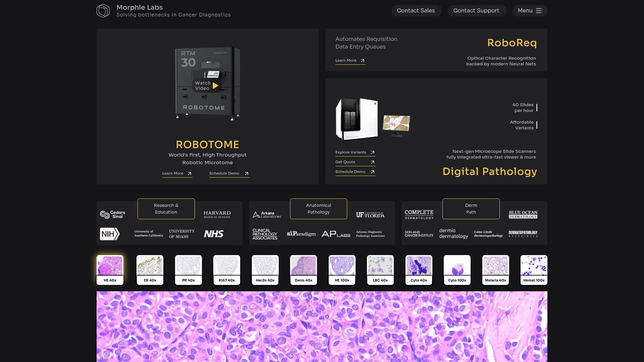This screenshot has width=644, height=362.
Task: Select the PR 40x slide thumbnail
Action: click(189, 270)
